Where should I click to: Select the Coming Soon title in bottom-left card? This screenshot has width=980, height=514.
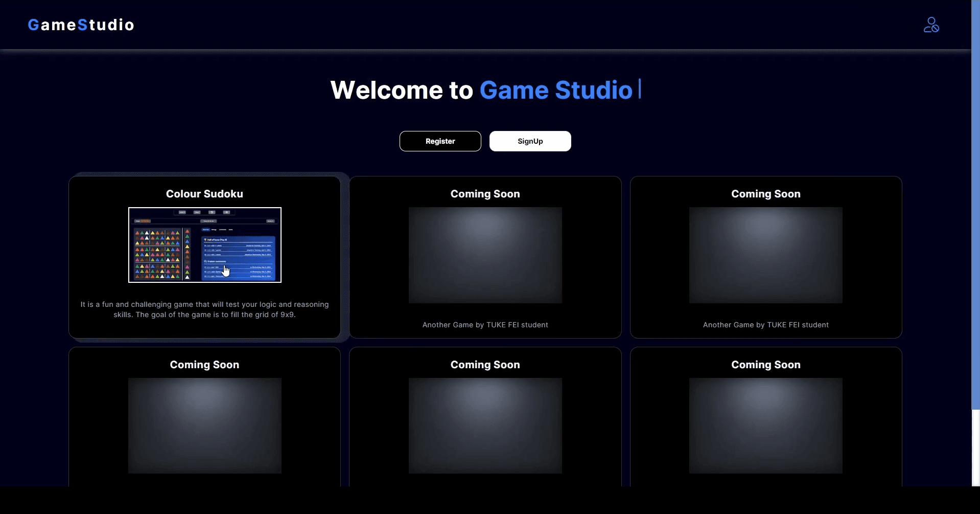point(204,365)
